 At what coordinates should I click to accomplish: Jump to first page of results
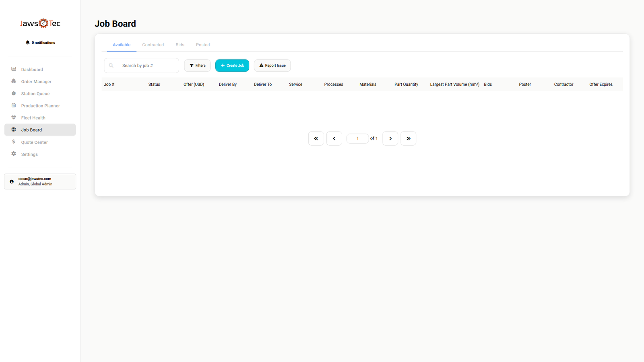point(316,138)
